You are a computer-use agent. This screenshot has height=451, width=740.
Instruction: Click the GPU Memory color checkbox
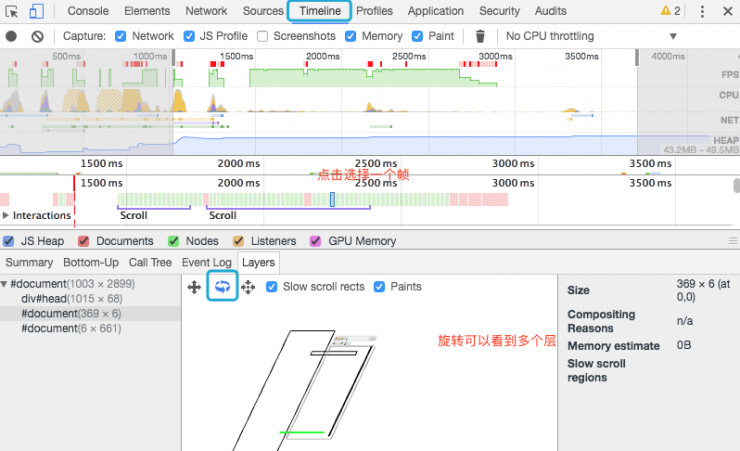click(x=316, y=241)
